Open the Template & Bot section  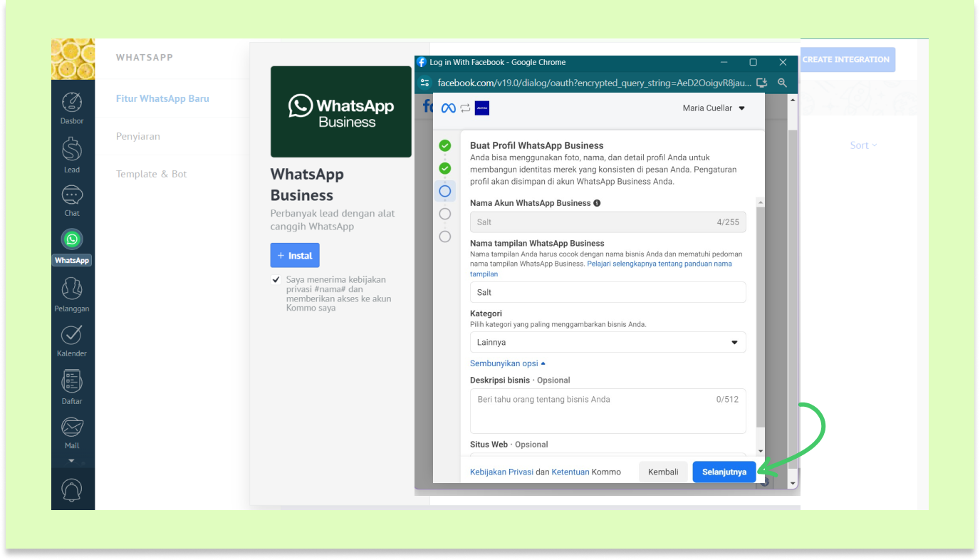pos(151,173)
